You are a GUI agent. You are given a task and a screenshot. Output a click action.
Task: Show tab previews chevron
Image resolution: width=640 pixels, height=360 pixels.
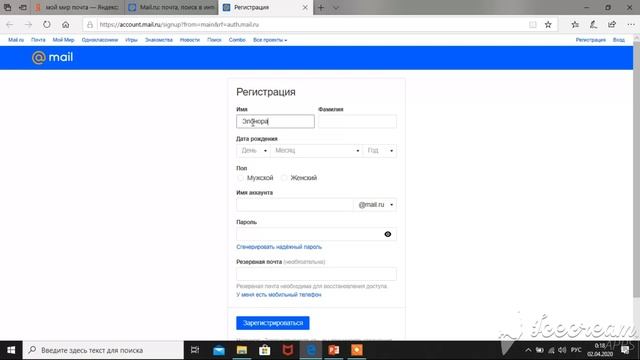pyautogui.click(x=336, y=7)
